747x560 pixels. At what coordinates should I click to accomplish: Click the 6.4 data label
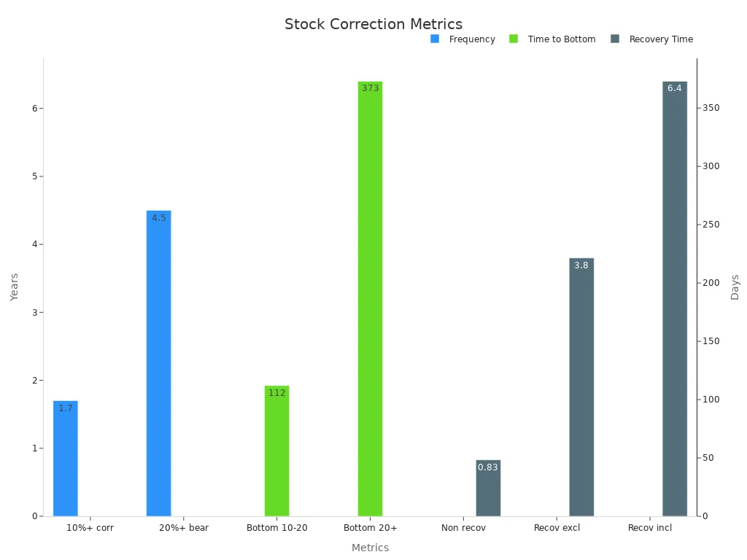[675, 88]
